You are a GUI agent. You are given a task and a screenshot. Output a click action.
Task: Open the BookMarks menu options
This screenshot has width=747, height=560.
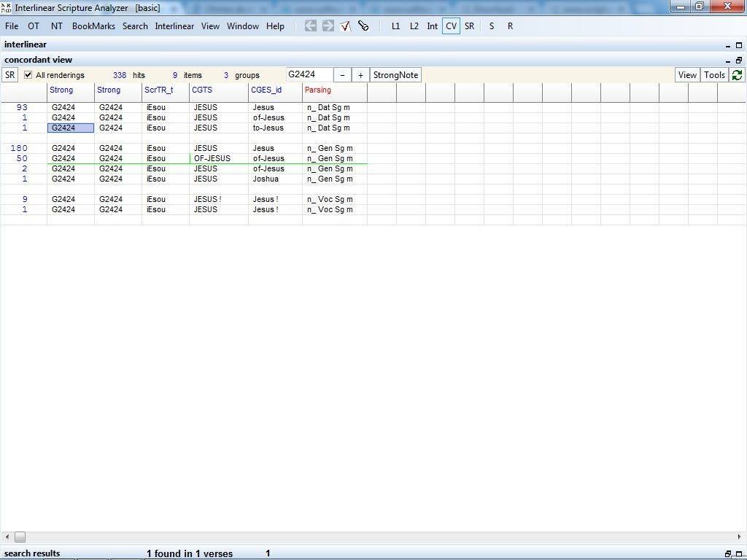[93, 26]
